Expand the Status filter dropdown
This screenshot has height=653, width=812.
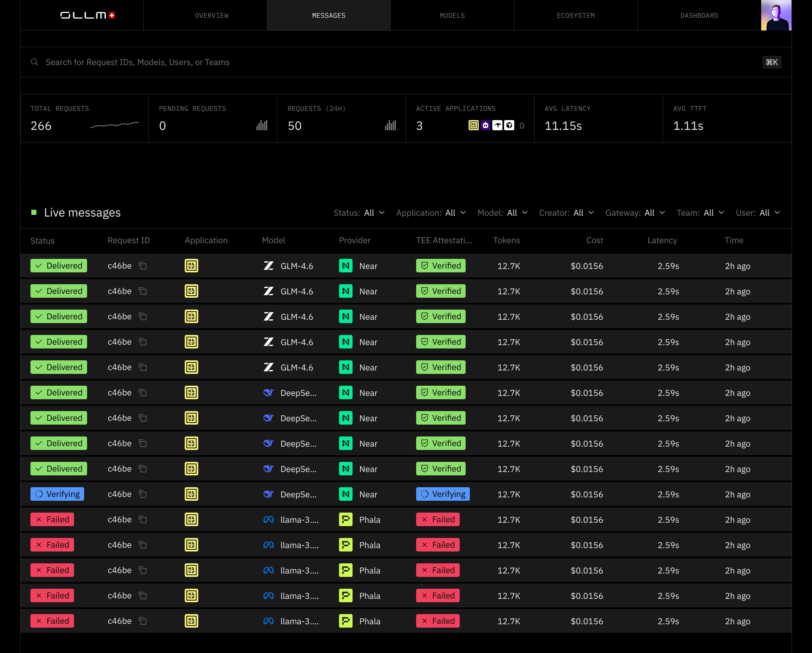tap(359, 213)
